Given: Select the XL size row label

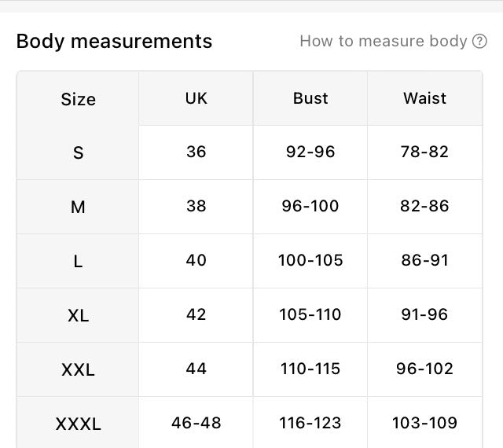Looking at the screenshot, I should point(78,315).
